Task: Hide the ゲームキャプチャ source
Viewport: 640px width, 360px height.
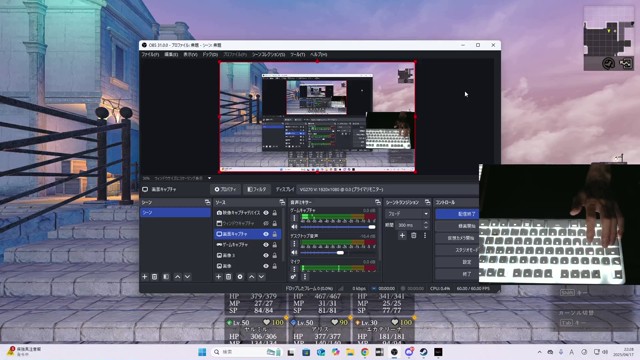Action: click(x=266, y=245)
